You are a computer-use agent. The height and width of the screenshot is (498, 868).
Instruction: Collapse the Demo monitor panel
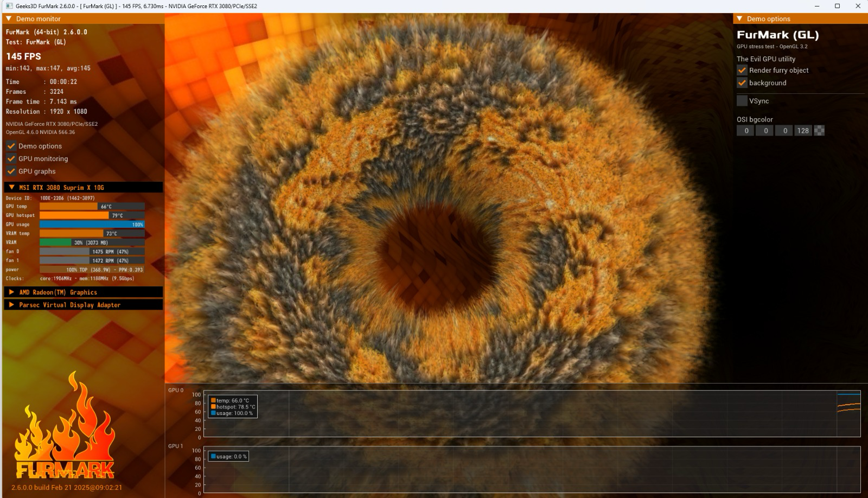coord(9,18)
